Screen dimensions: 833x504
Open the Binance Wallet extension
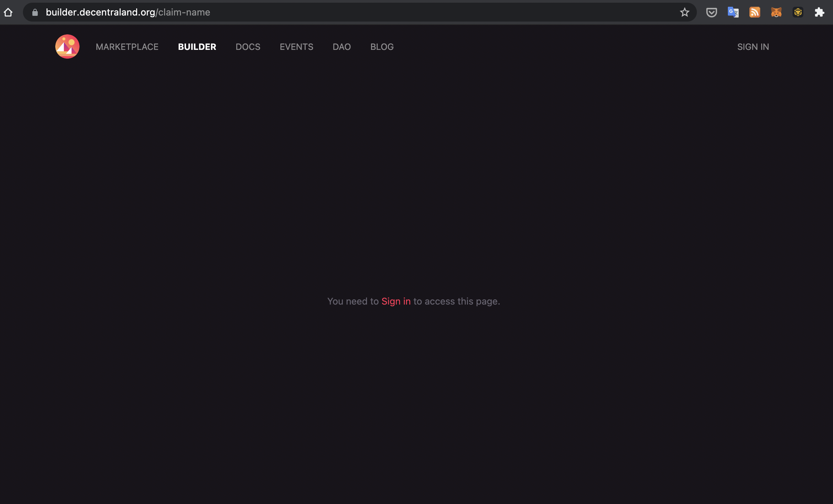coord(798,12)
